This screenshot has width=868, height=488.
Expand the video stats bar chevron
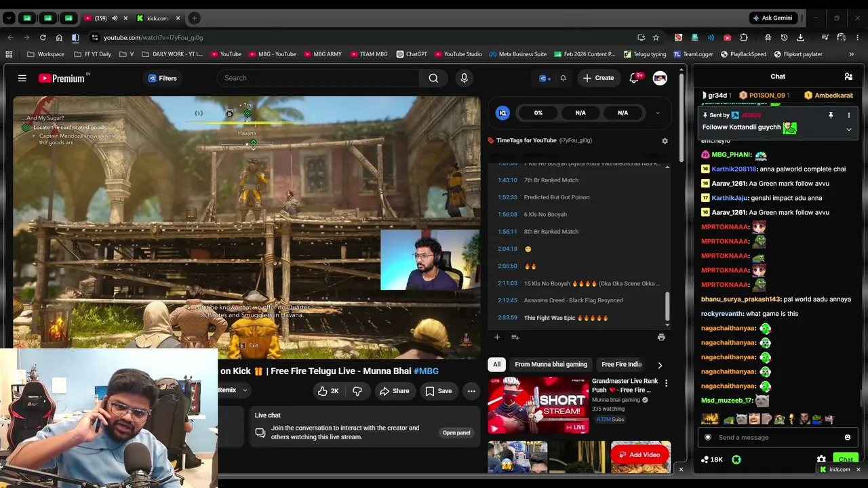point(657,113)
